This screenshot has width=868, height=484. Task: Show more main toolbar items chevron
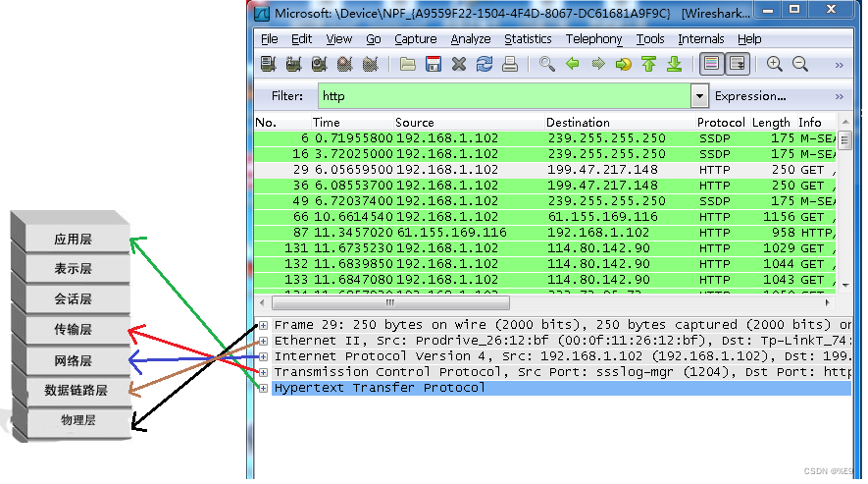tap(840, 66)
